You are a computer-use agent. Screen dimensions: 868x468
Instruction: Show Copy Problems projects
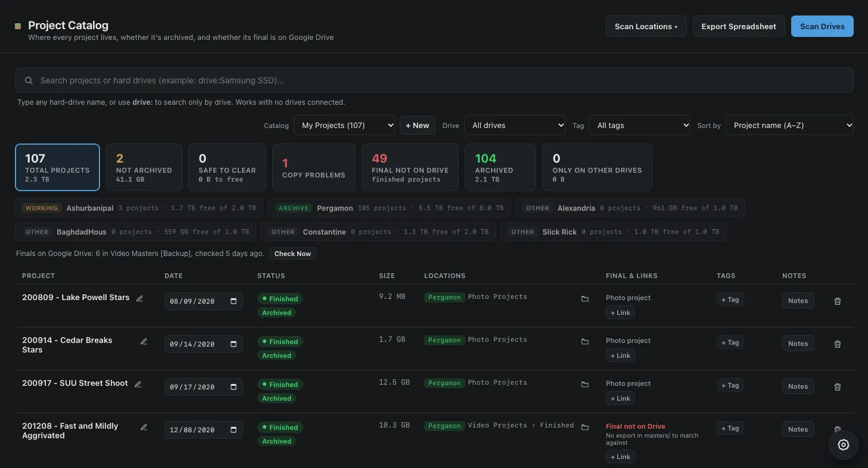coord(314,167)
